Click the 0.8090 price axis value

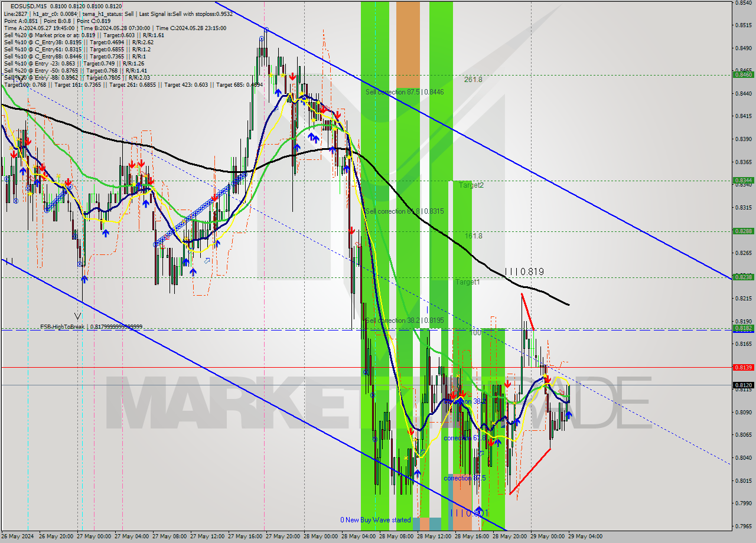743,413
